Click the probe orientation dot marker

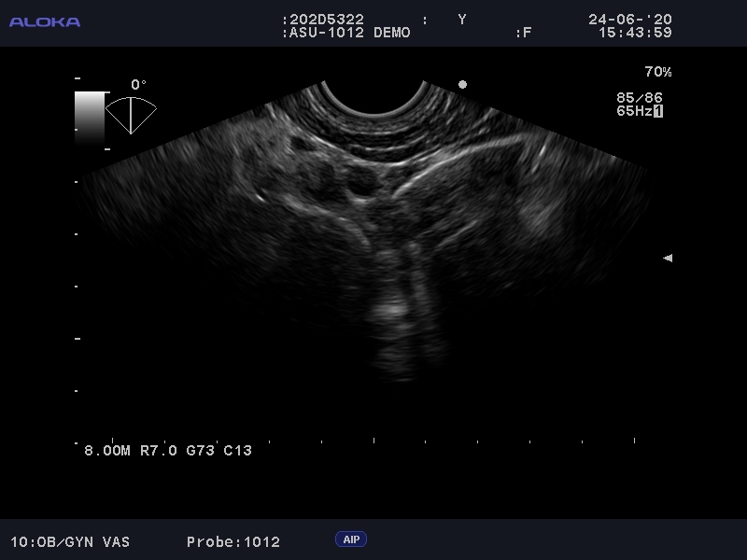click(x=462, y=84)
